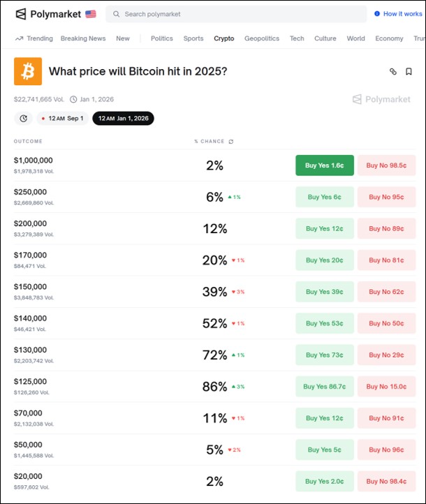This screenshot has width=426, height=504.
Task: Click the orange Bitcoin logo
Action: [28, 71]
